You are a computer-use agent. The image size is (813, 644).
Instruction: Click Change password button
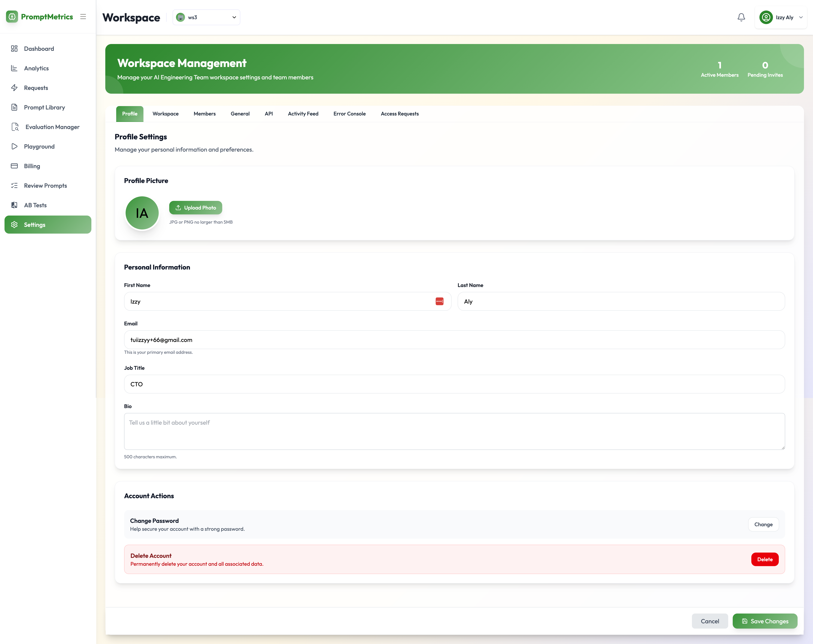tap(763, 525)
